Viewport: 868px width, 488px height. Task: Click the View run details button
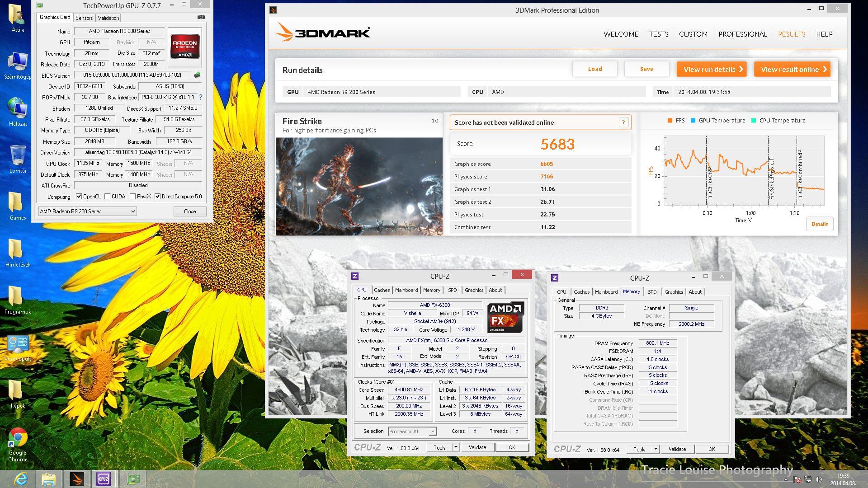coord(711,69)
